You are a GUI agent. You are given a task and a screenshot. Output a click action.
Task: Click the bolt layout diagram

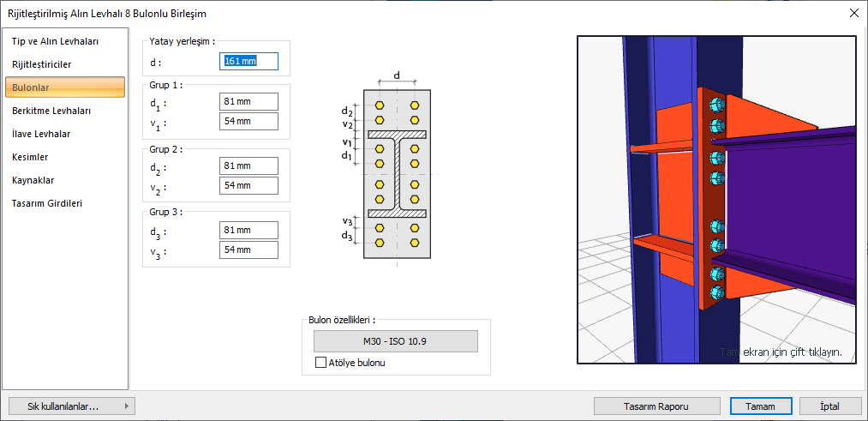coord(392,170)
